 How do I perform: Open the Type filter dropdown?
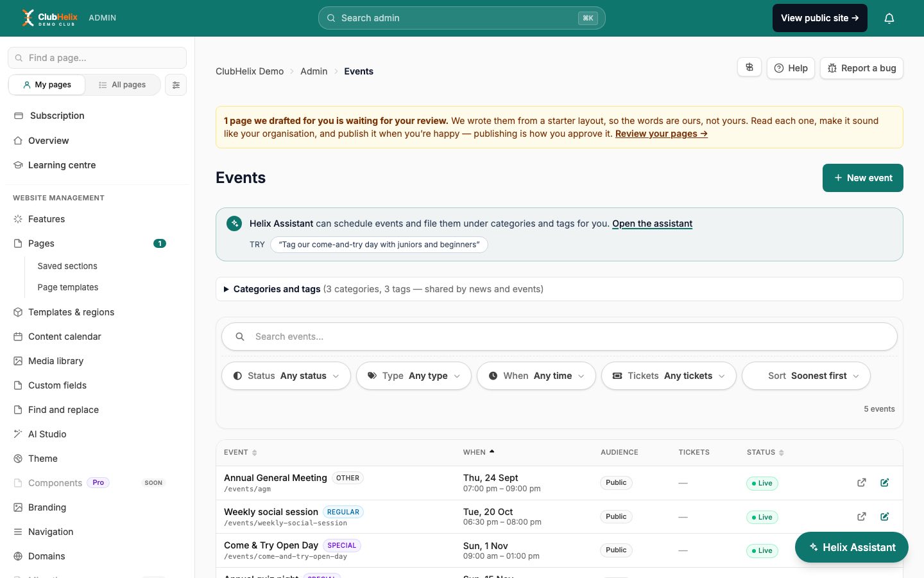coord(414,376)
